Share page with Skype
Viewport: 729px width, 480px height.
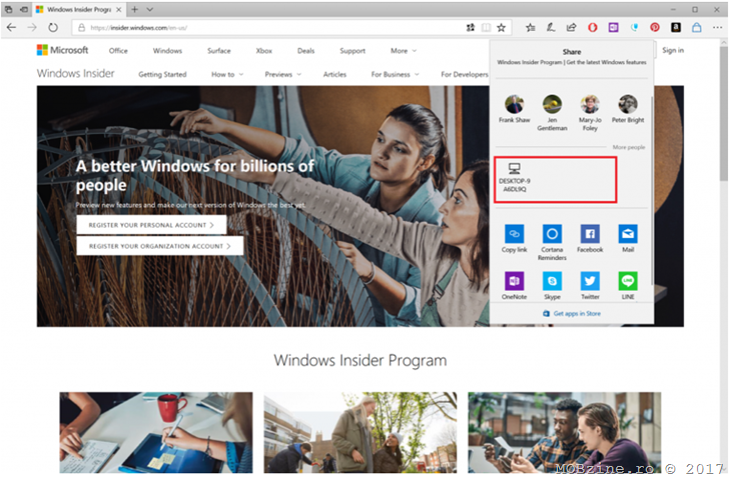[x=552, y=286]
